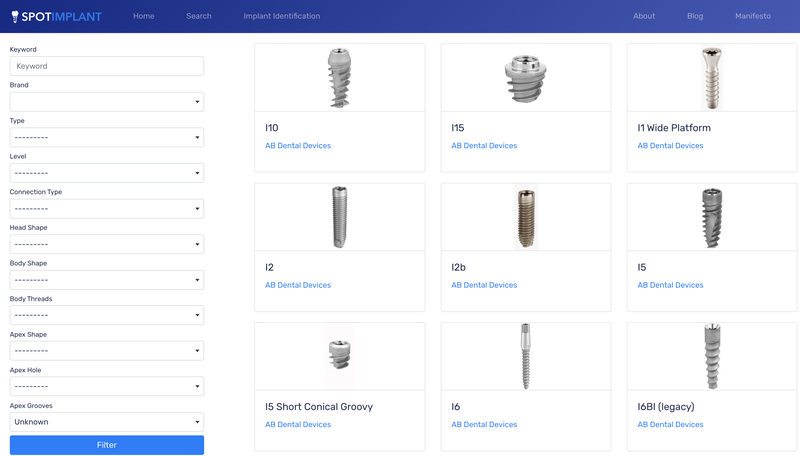Viewport: 800px width, 456px height.
Task: Open the Type dropdown
Action: click(107, 138)
